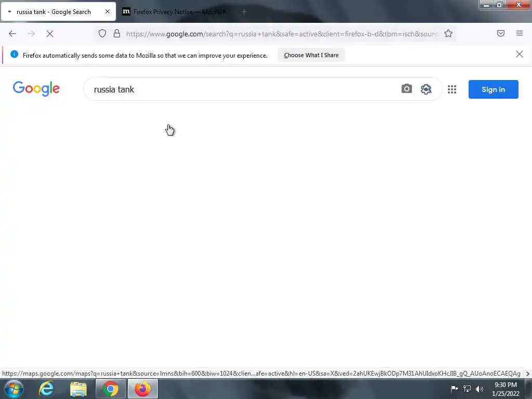Launch Internet Explorer from taskbar

pos(46,389)
